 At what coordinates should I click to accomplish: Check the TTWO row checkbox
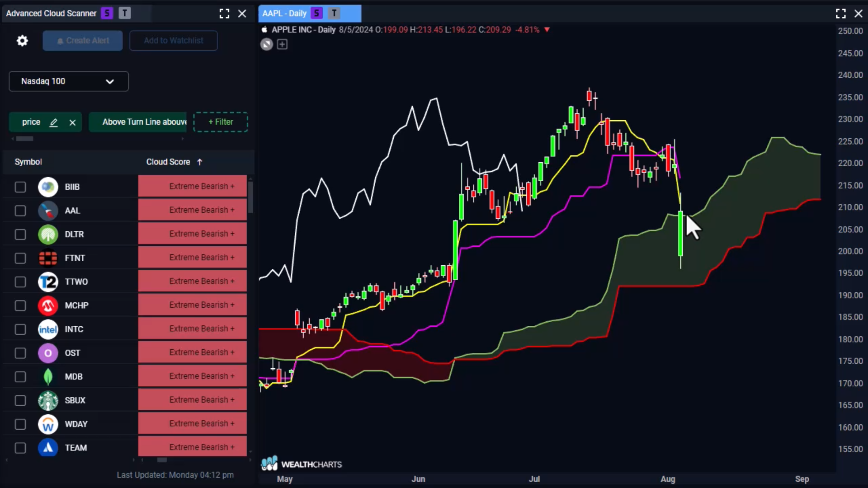[x=20, y=282]
